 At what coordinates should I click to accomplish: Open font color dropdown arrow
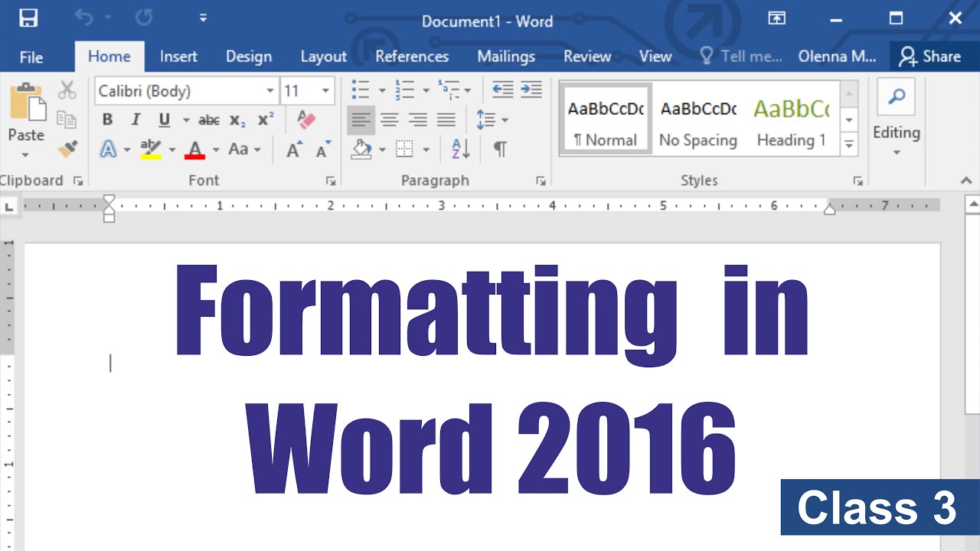click(216, 149)
